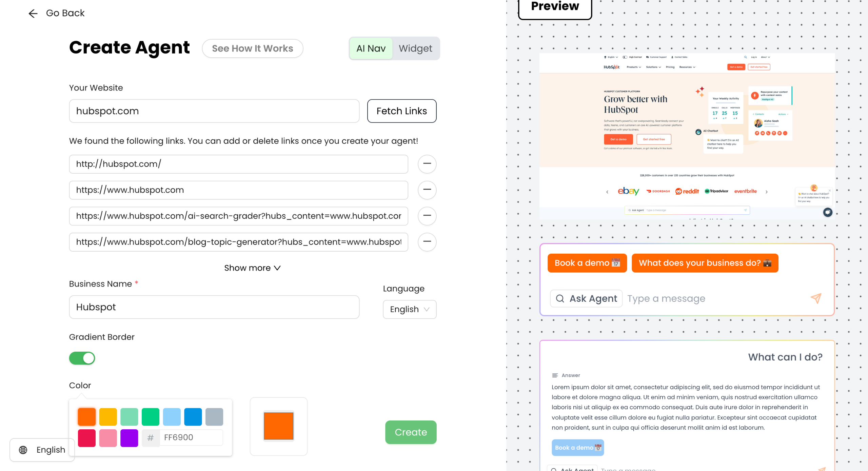Switch to the Widget tab
The height and width of the screenshot is (471, 868).
(x=415, y=48)
